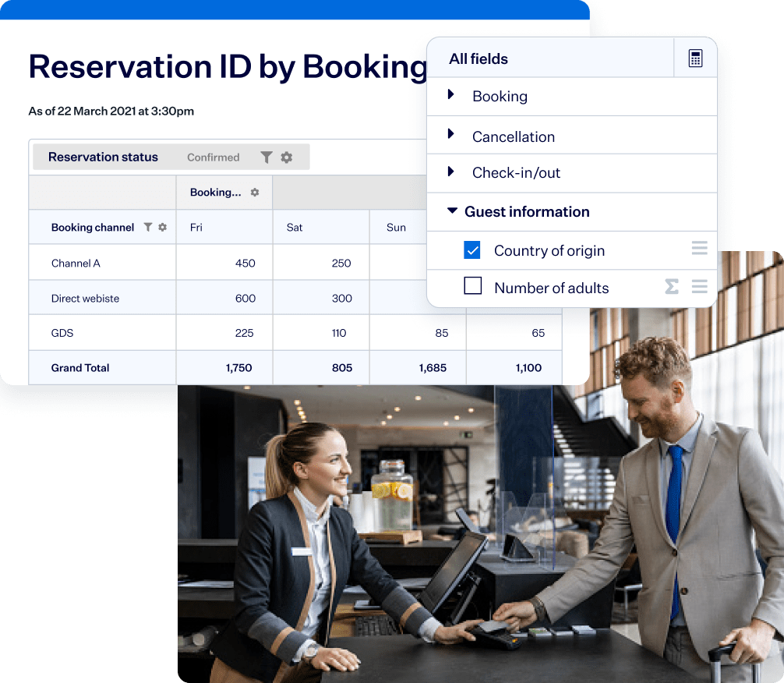
Task: Click the Sat column header
Action: 295,228
